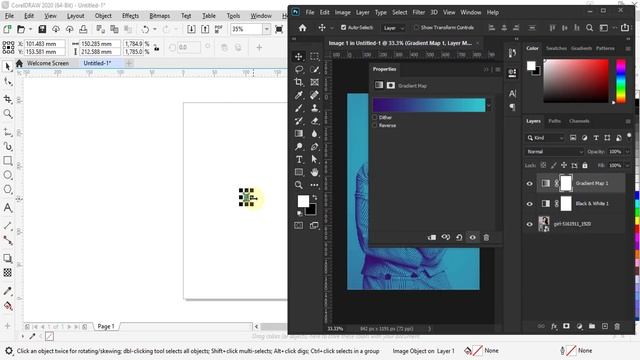Select CorelDRAW Text tool

pos(7,208)
